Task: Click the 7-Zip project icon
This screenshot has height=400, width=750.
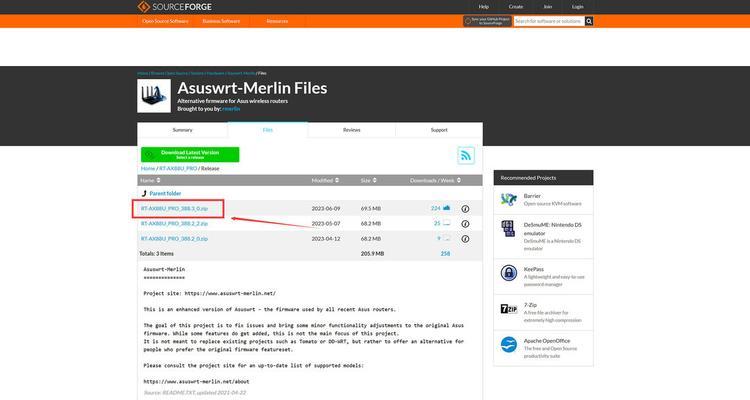Action: [508, 309]
